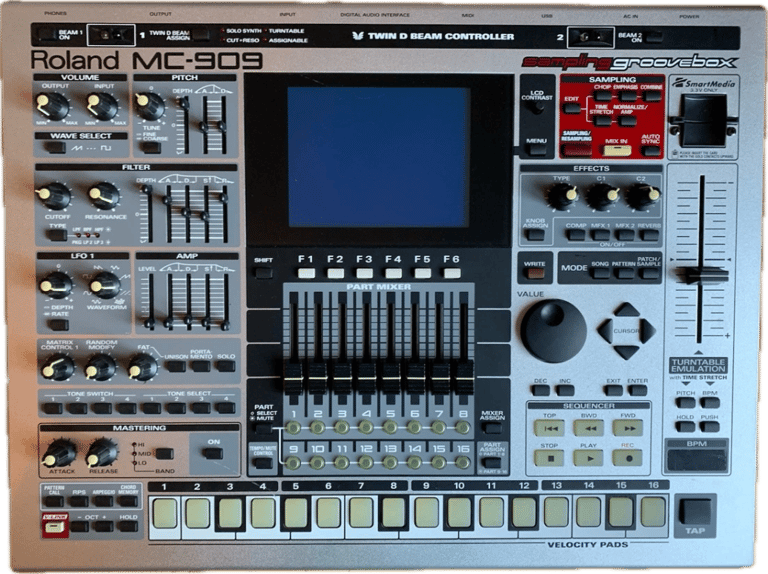Select part button 8 under the mixer
The image size is (768, 574).
462,428
